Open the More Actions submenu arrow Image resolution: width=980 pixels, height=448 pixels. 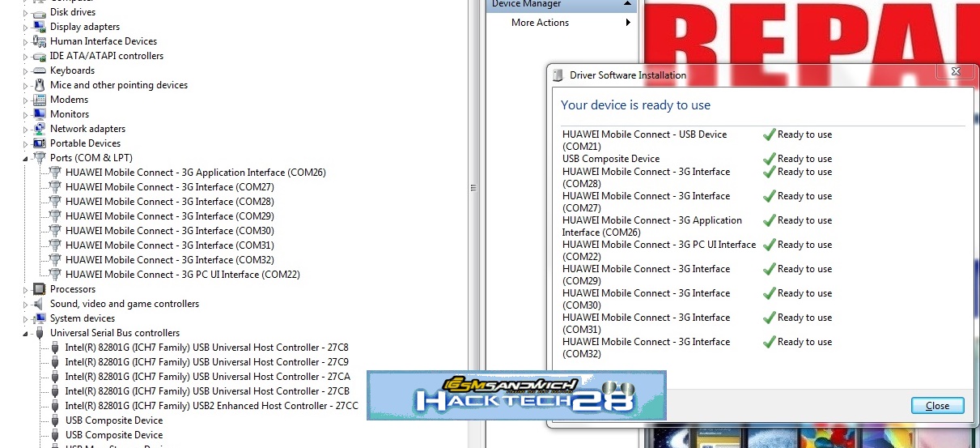pyautogui.click(x=628, y=23)
